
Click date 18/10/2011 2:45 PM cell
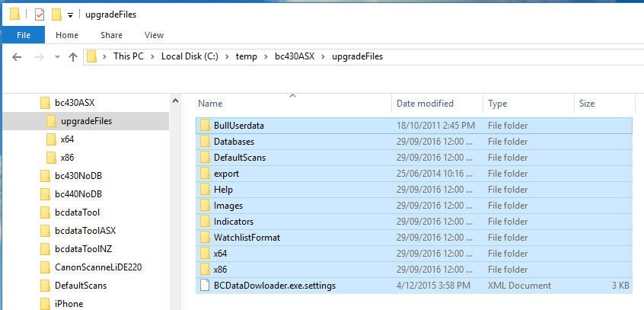435,126
